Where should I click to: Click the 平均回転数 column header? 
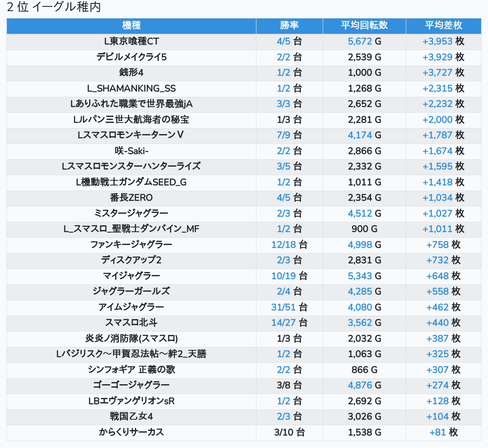(x=364, y=26)
